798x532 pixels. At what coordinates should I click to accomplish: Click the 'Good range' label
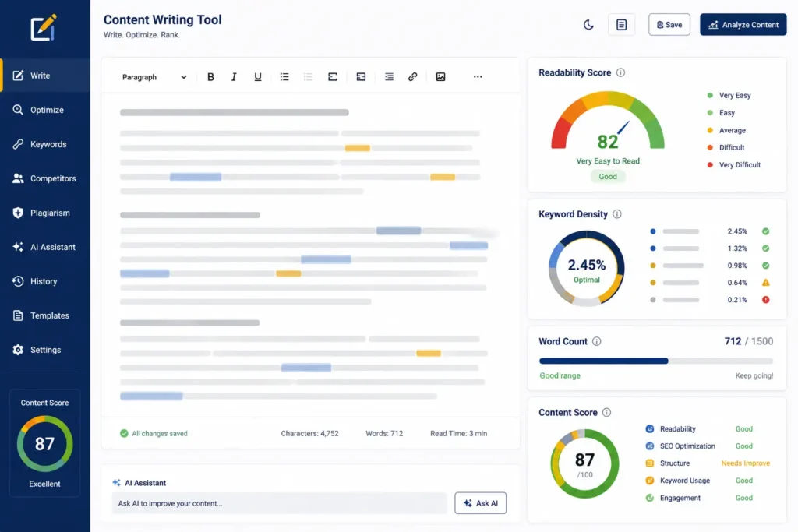point(560,376)
